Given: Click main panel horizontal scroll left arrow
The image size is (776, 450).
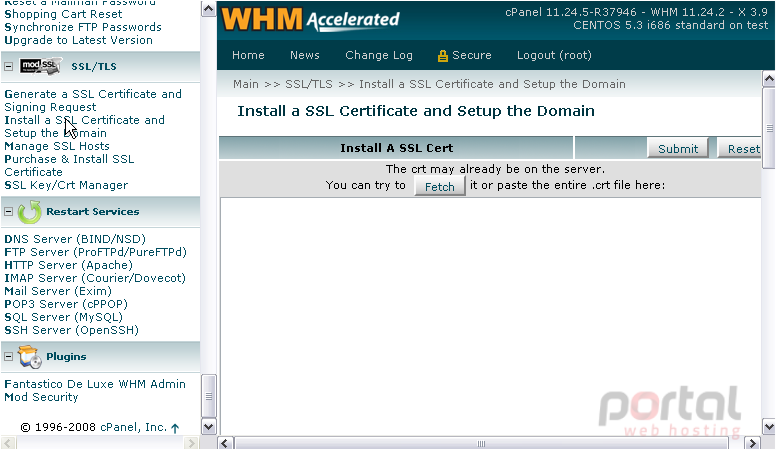Looking at the screenshot, I should click(225, 443).
